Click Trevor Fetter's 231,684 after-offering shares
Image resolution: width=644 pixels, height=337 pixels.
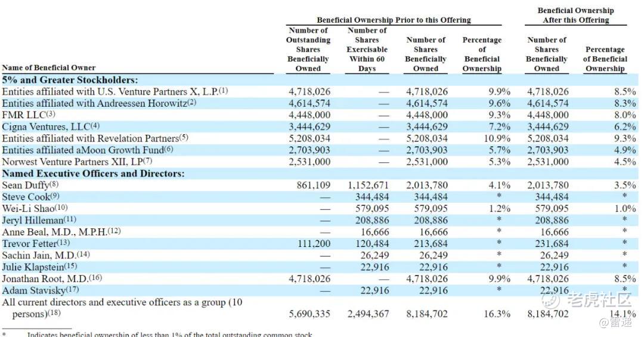click(552, 244)
